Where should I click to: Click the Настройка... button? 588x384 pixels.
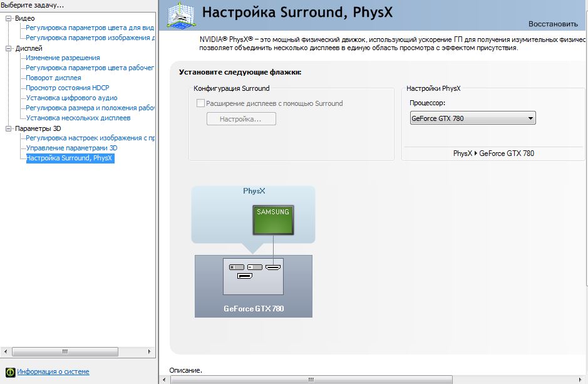click(241, 119)
